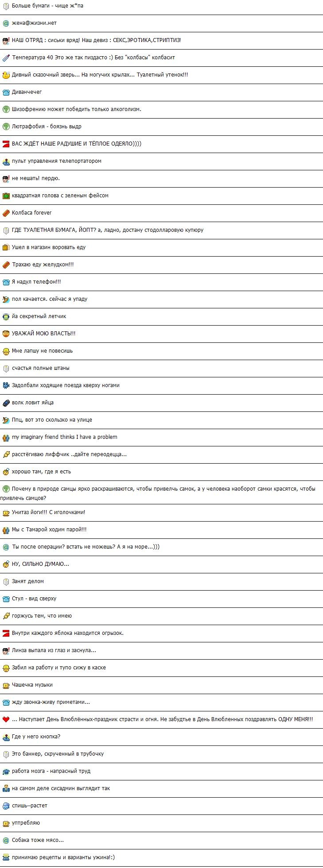Viewport: 323px width, 868px height.
Task: Click the telephone icon beside "Диванчечег"
Action: coord(6,92)
